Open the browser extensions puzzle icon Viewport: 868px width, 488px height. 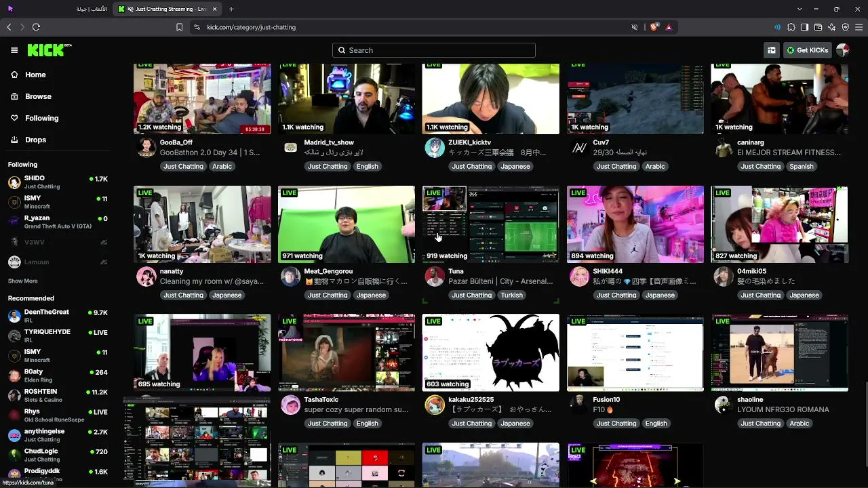point(791,27)
